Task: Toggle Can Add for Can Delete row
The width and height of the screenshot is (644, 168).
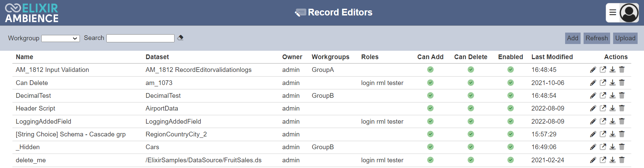Action: tap(430, 83)
